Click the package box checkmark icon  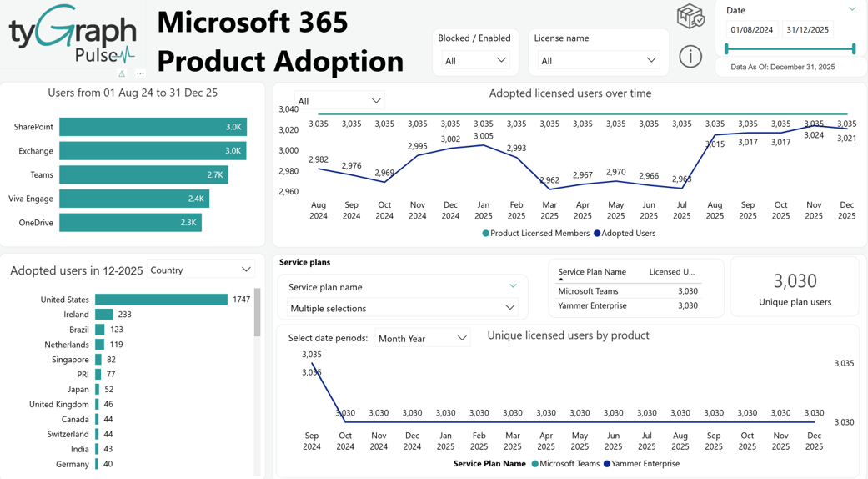tap(690, 16)
